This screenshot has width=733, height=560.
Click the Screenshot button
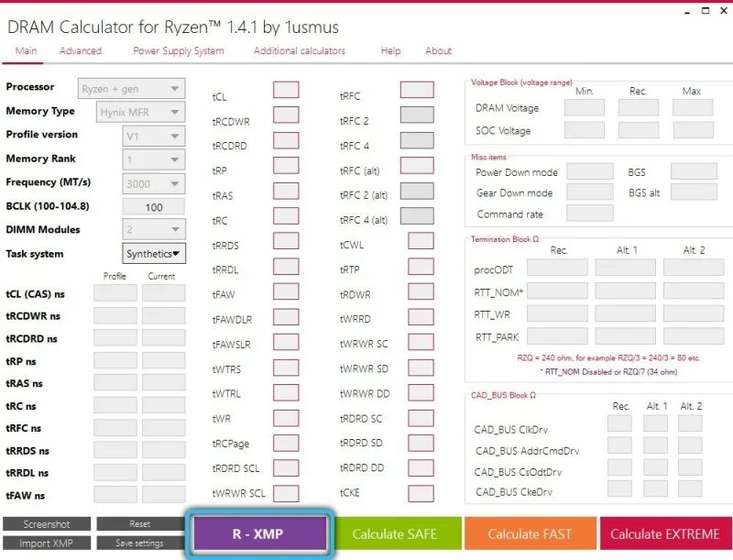pyautogui.click(x=47, y=524)
